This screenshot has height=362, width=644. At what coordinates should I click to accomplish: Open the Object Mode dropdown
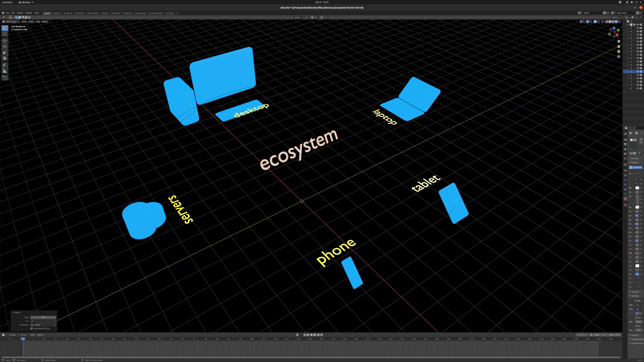tap(11, 22)
